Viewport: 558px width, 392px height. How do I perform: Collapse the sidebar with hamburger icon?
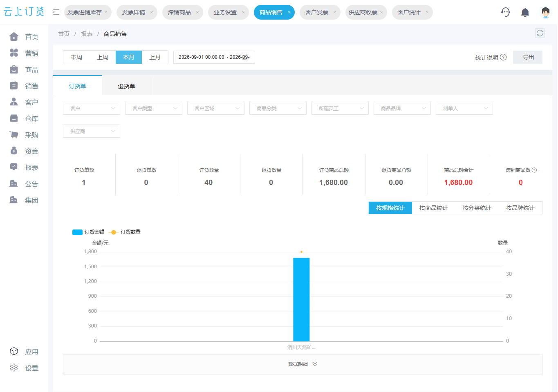pos(56,12)
